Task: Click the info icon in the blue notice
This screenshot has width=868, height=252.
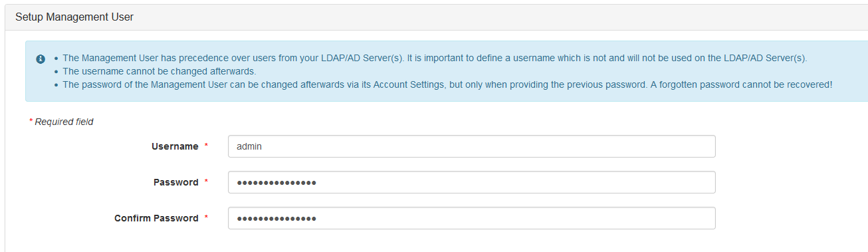Action: point(41,59)
